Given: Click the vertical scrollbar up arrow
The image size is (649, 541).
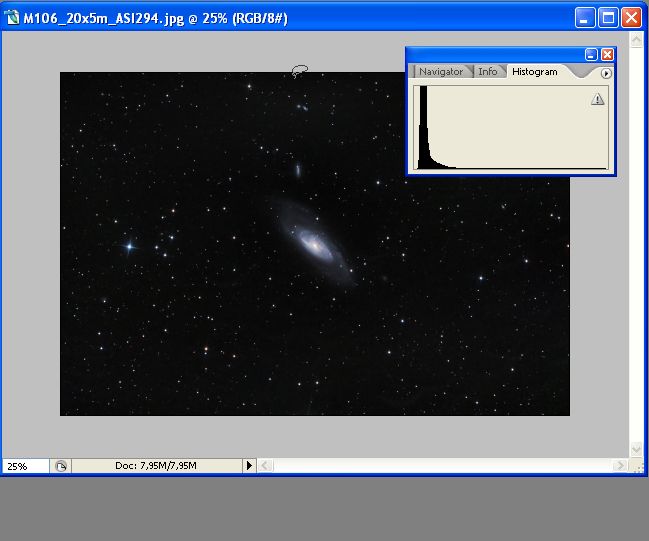Looking at the screenshot, I should pyautogui.click(x=636, y=40).
